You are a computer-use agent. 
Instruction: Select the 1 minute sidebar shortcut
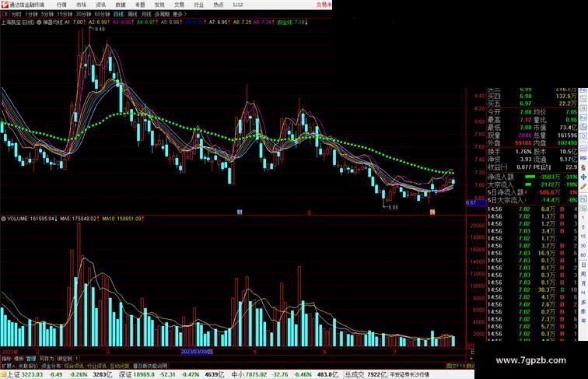583,218
